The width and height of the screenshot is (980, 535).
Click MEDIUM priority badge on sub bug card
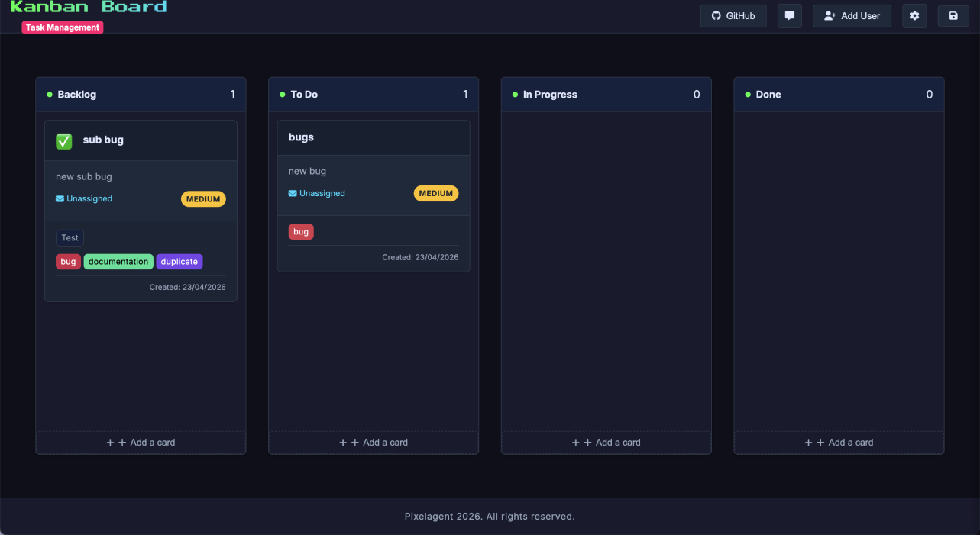tap(203, 199)
